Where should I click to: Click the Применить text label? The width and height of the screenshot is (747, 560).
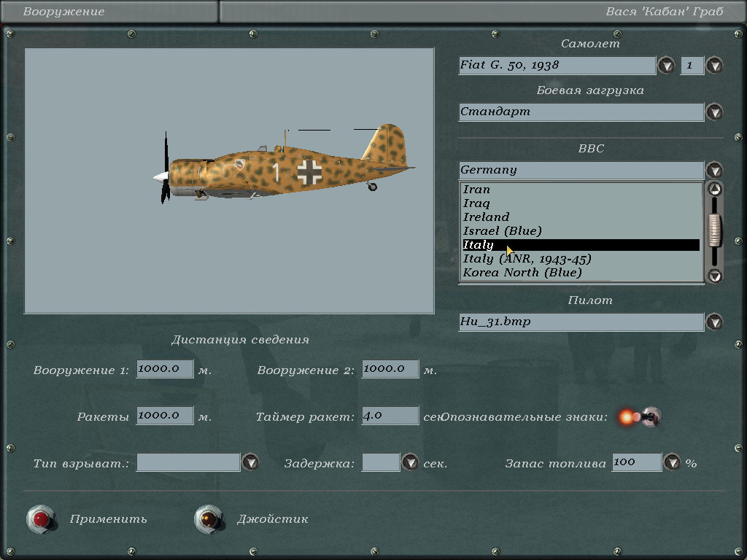tap(108, 519)
